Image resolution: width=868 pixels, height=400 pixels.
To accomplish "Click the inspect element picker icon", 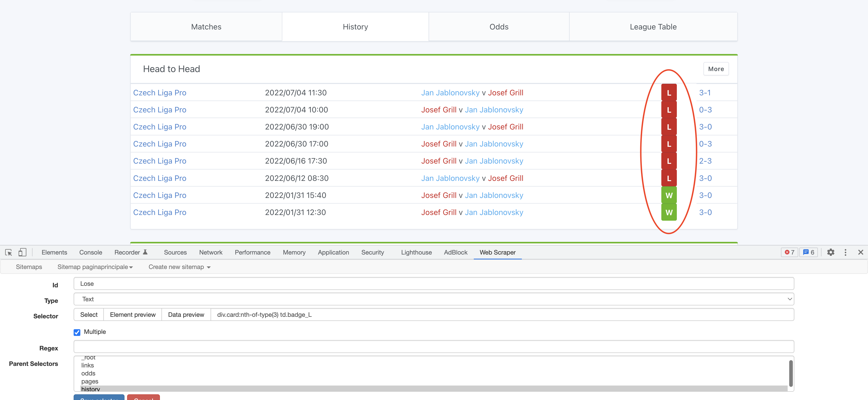I will point(9,252).
